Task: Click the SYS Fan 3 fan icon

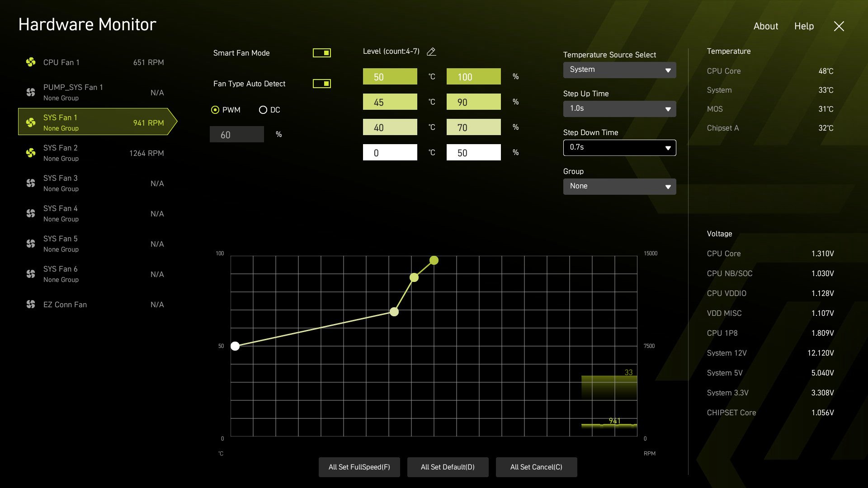Action: (x=31, y=183)
